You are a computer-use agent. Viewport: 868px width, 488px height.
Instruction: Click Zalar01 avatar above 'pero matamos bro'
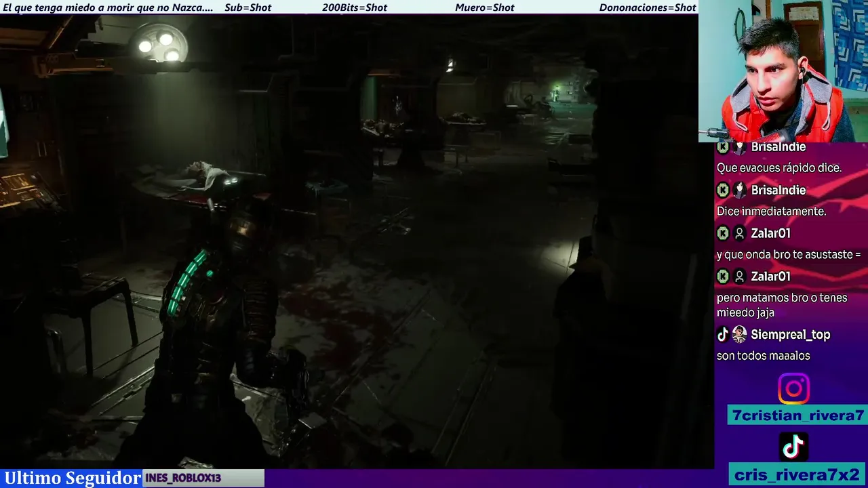[739, 277]
